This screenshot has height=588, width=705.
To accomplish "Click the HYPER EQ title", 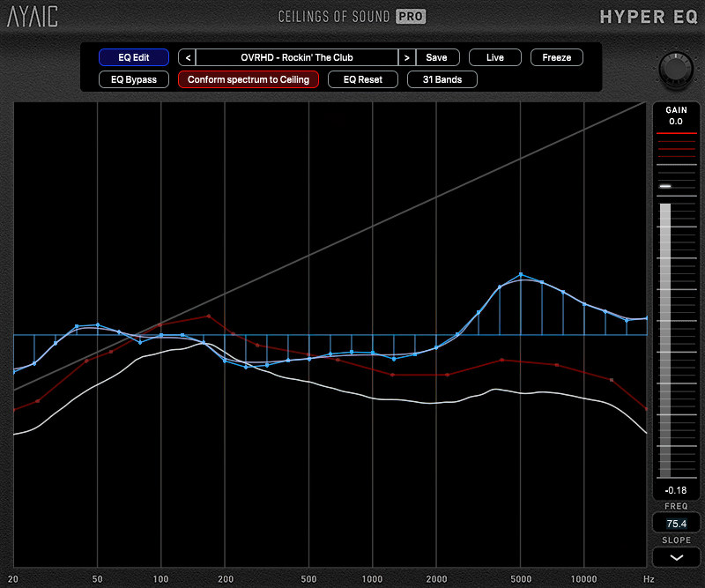I will point(649,16).
